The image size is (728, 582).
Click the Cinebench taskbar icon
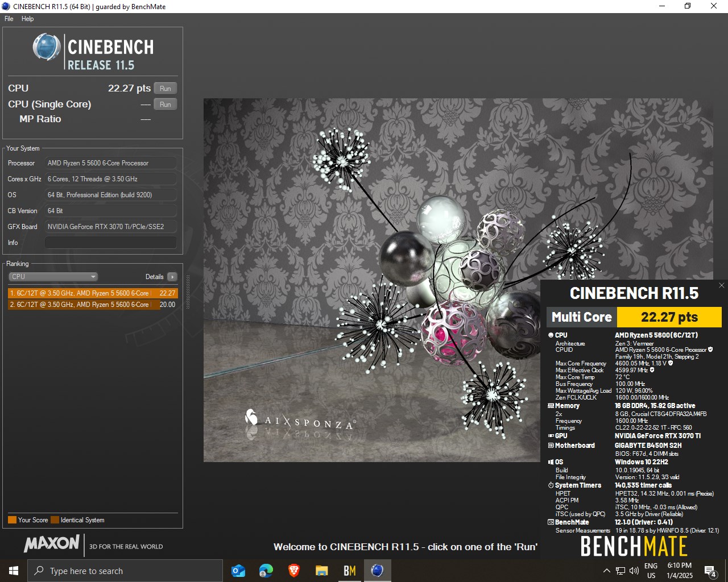coord(377,571)
